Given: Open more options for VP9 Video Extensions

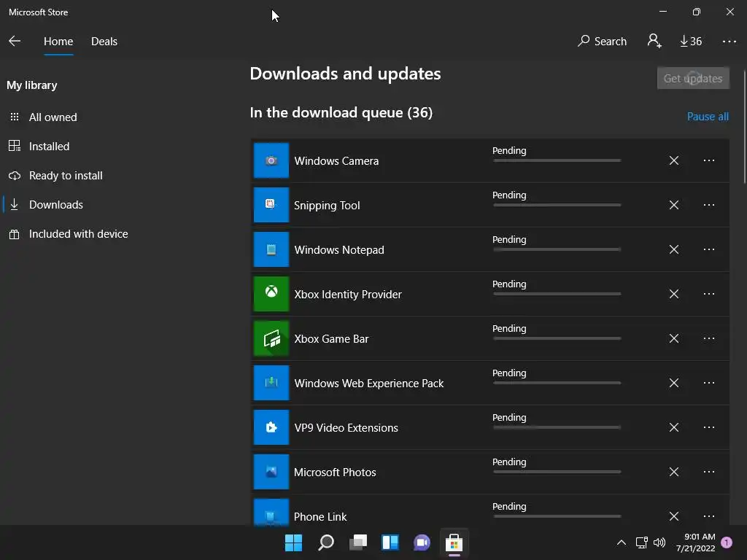Looking at the screenshot, I should pyautogui.click(x=709, y=427).
